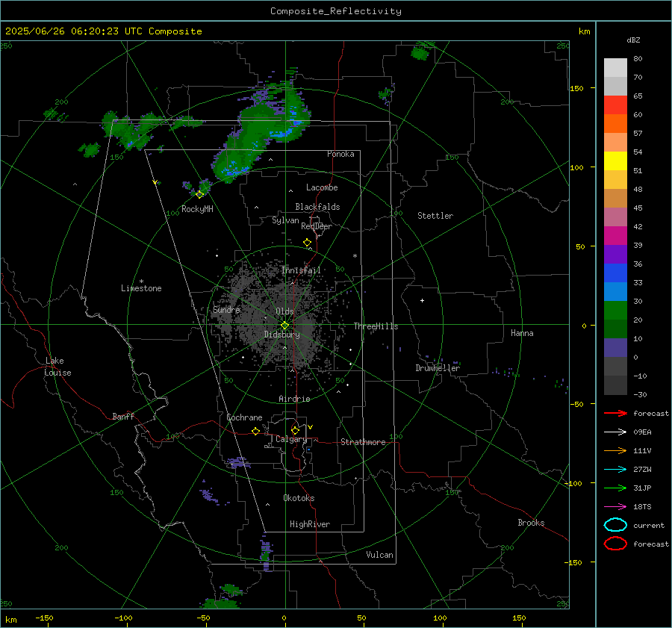Click the RedDeer map label
This screenshot has height=628, width=672.
[x=317, y=226]
